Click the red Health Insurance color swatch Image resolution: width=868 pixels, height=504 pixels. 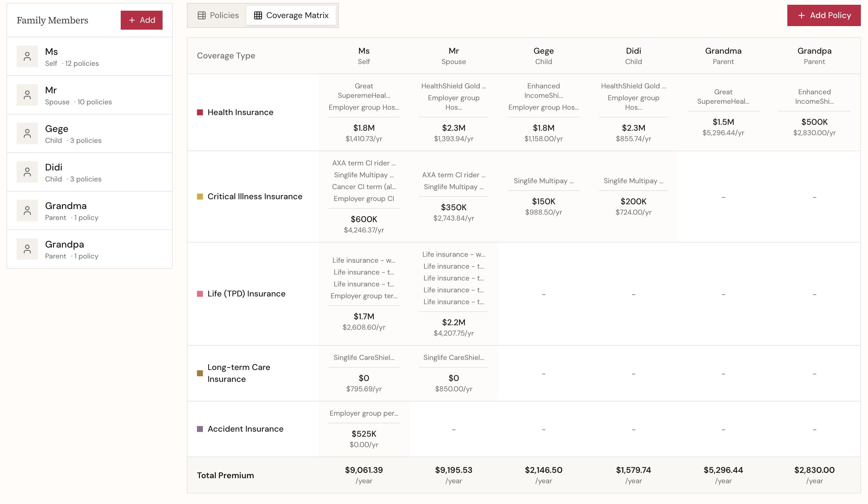point(200,113)
